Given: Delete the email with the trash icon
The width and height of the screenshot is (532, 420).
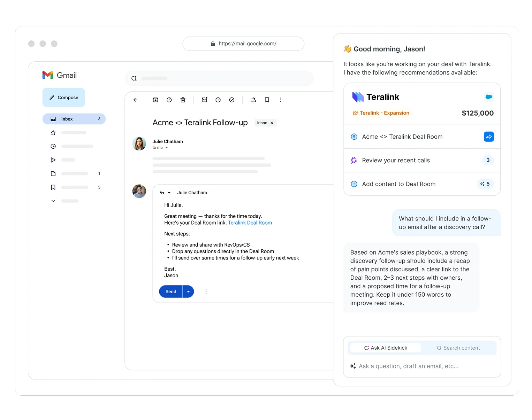Looking at the screenshot, I should click(183, 100).
